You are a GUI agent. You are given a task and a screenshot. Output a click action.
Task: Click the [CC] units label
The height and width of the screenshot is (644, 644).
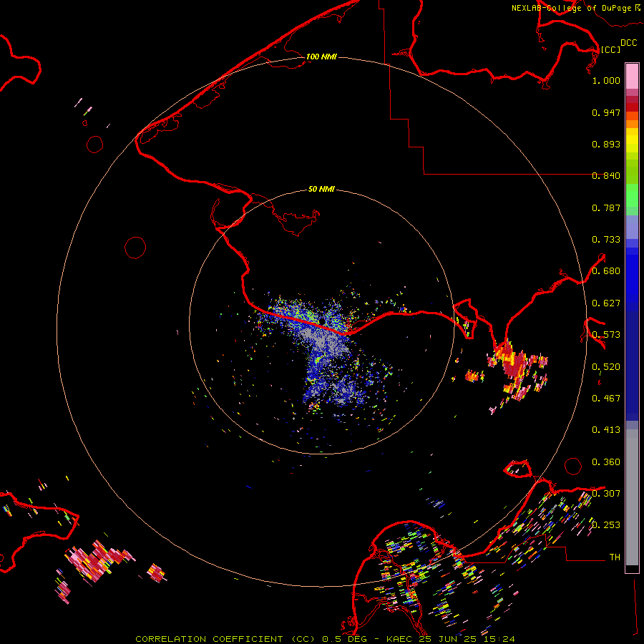click(x=610, y=49)
